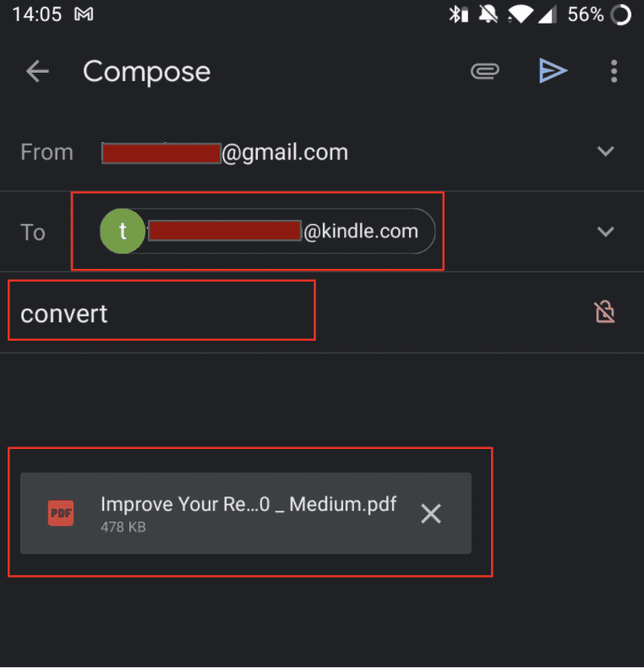Tap the red PDF file icon
Image resolution: width=644 pixels, height=668 pixels.
pyautogui.click(x=61, y=513)
